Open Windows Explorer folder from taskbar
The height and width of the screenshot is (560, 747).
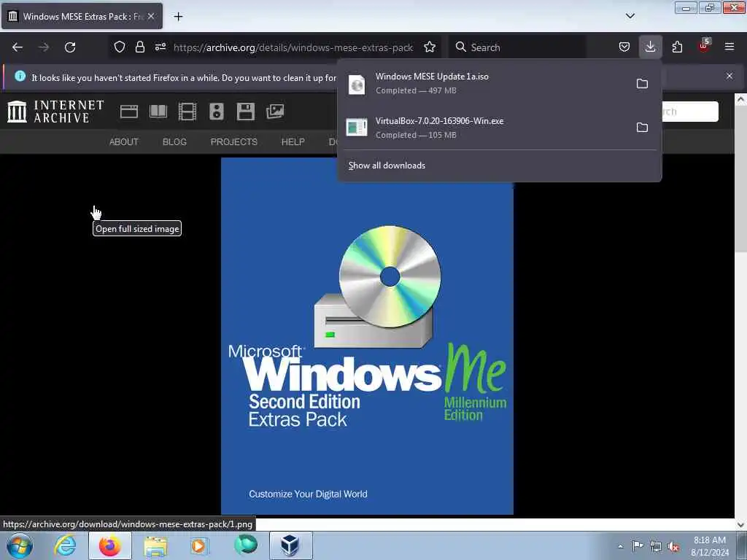click(x=156, y=545)
